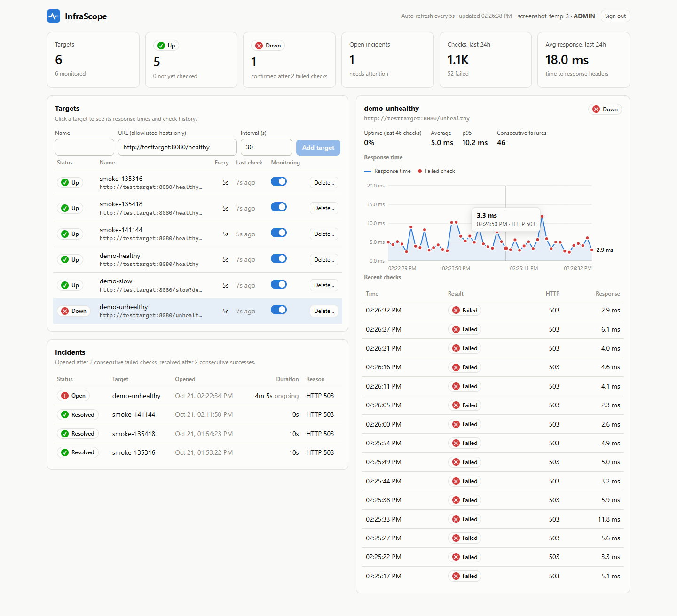Click the Failed badge for 02:26:00 PM check
This screenshot has width=677, height=616.
pos(464,424)
